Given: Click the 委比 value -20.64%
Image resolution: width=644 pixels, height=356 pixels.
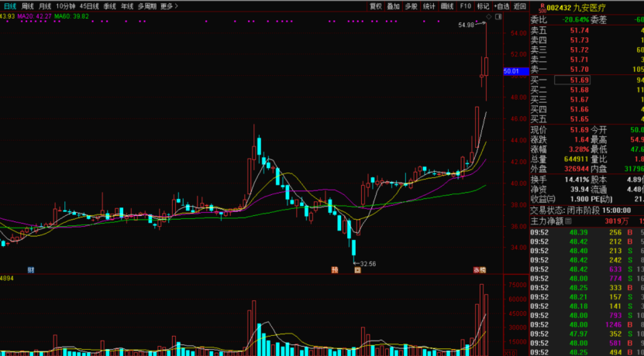Looking at the screenshot, I should pyautogui.click(x=576, y=19).
